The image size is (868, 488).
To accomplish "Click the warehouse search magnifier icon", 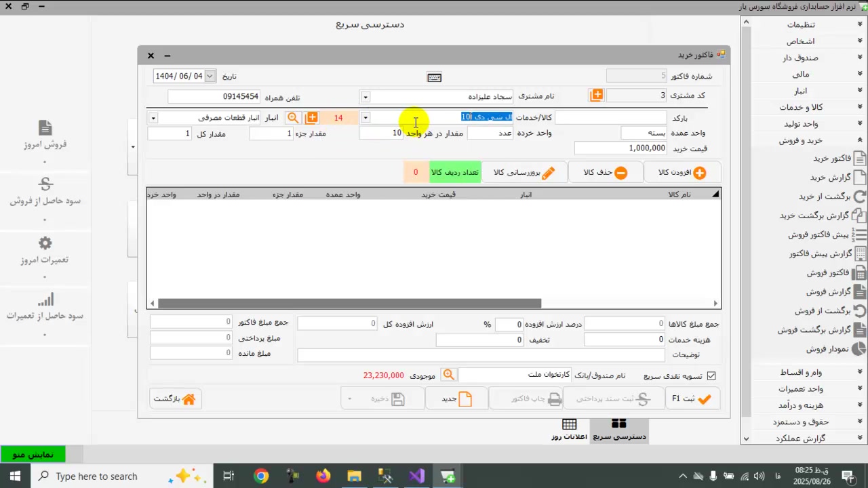I will click(x=293, y=118).
